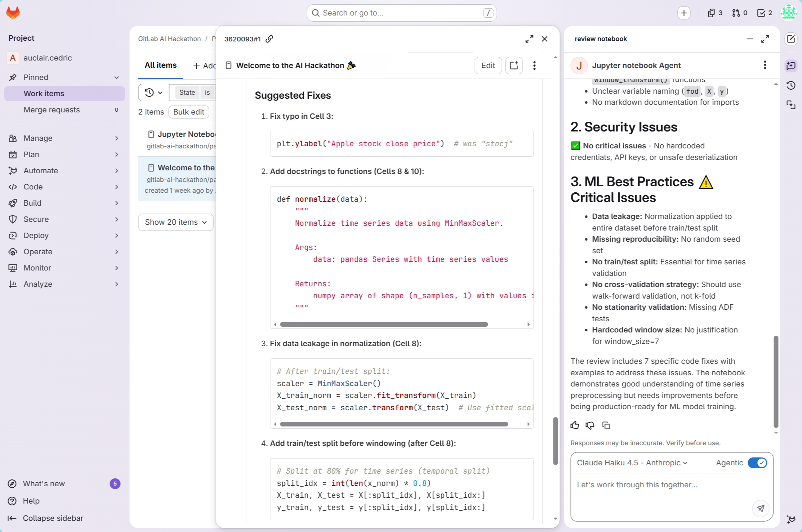Select the All items tab

click(x=160, y=65)
